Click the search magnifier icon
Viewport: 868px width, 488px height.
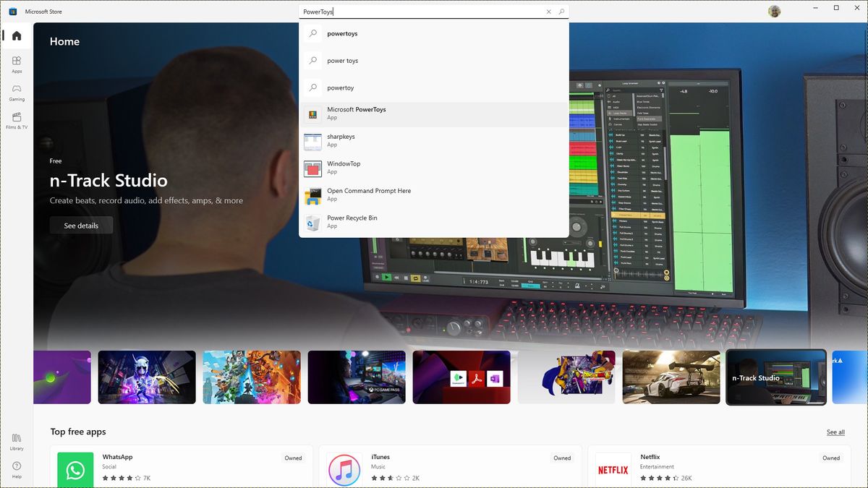tap(561, 11)
